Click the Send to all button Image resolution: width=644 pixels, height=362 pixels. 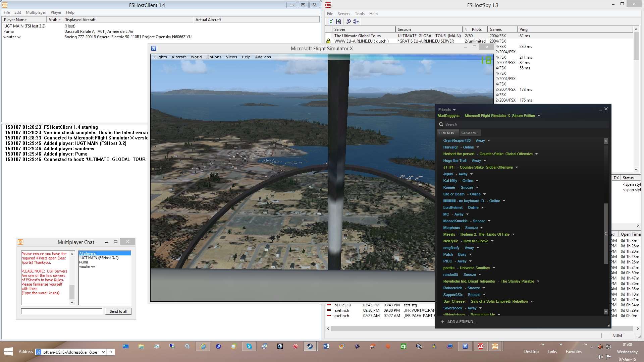pos(118,311)
